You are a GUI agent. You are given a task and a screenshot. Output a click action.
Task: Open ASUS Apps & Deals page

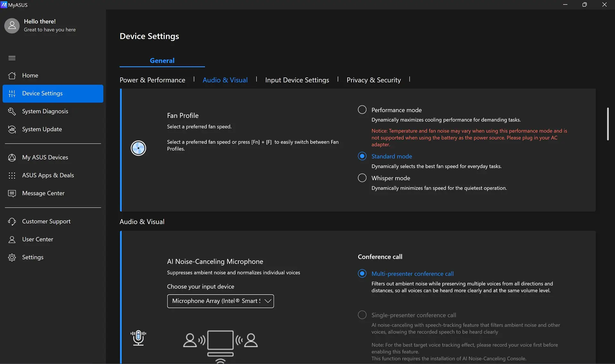[x=53, y=175]
